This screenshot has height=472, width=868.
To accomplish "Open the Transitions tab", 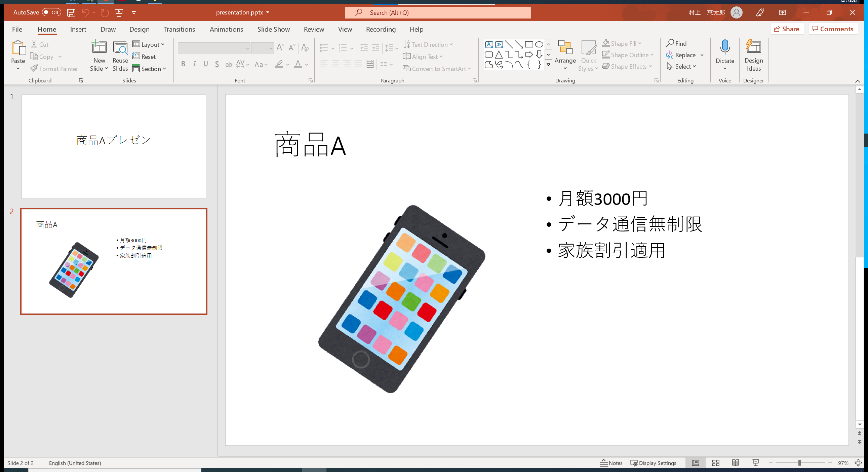I will coord(179,29).
